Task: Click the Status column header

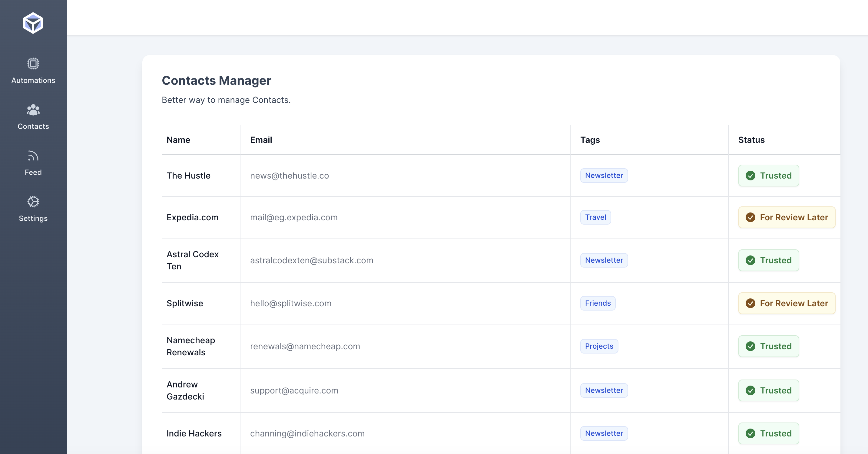Action: (751, 140)
